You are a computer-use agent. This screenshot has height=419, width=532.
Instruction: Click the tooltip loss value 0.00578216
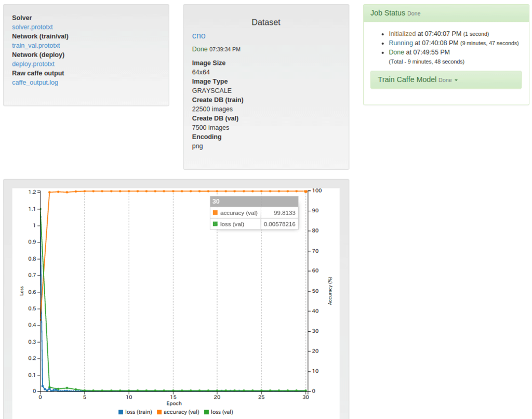click(x=279, y=224)
